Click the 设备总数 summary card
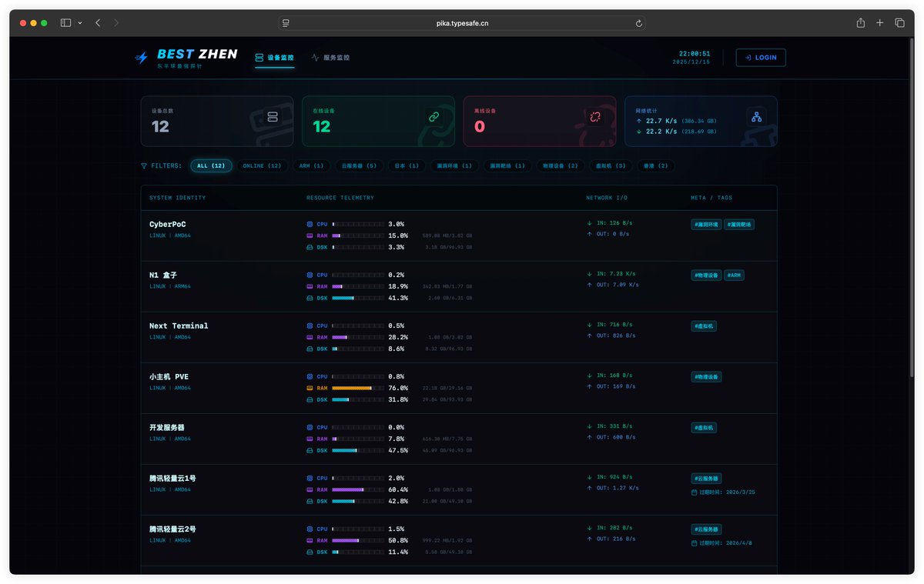The image size is (924, 584). [x=217, y=121]
